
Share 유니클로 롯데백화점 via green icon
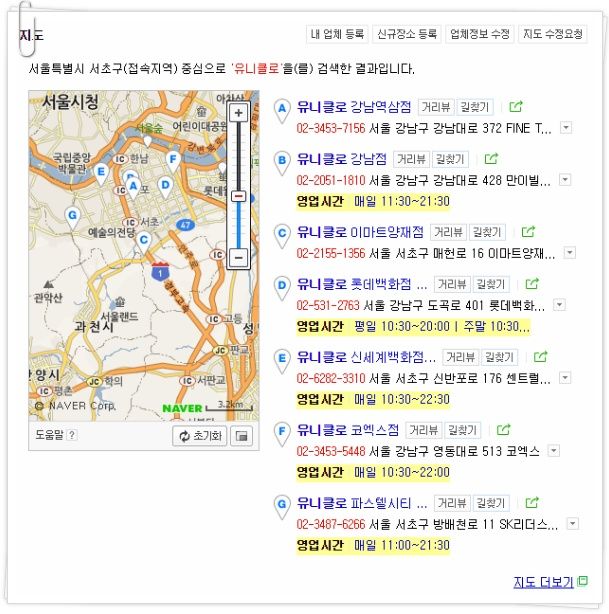[x=532, y=284]
